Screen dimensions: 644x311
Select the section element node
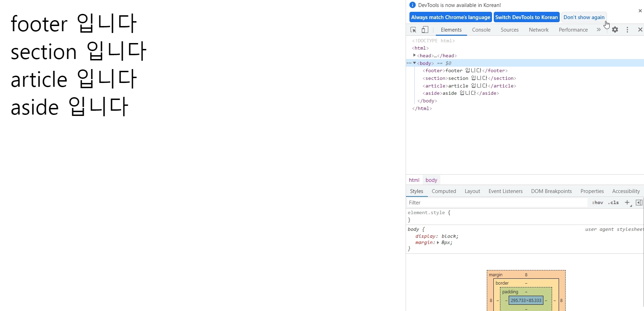[469, 78]
